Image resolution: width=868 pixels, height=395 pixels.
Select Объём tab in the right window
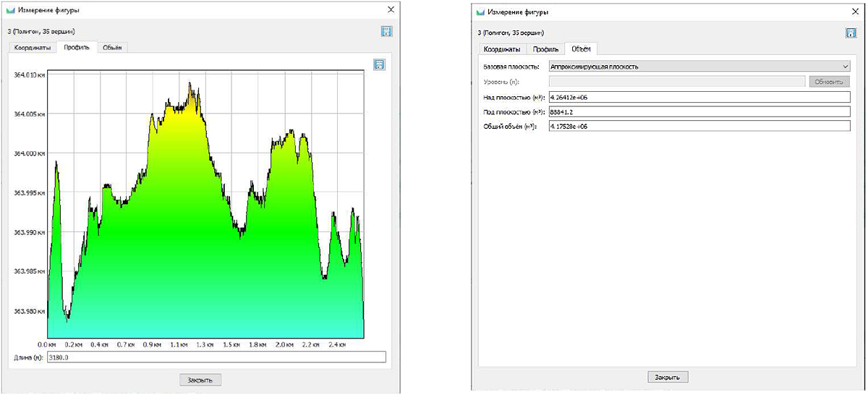click(581, 49)
